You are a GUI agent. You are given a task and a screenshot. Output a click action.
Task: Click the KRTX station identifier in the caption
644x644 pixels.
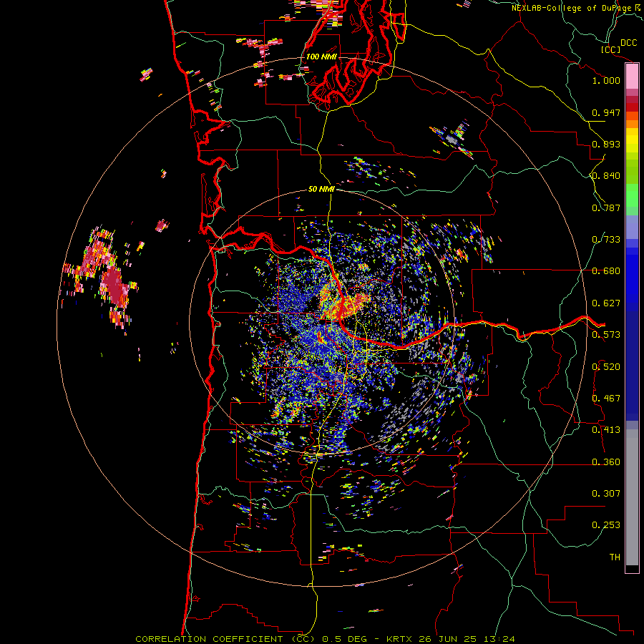pos(399,639)
